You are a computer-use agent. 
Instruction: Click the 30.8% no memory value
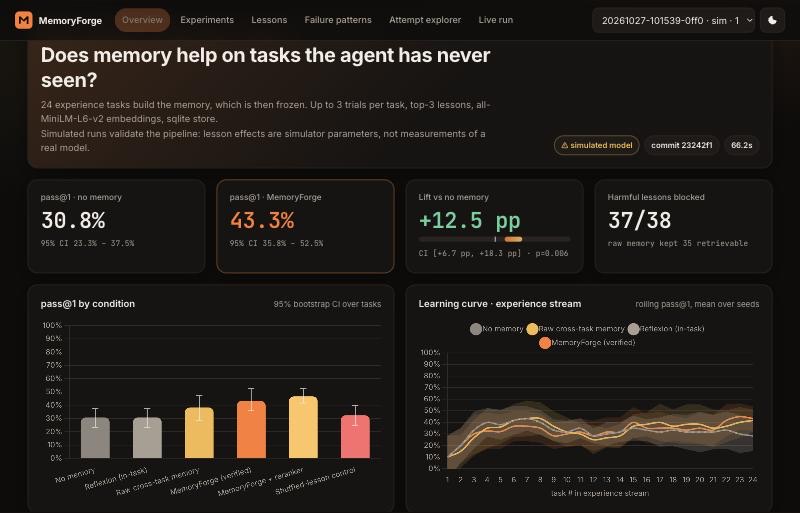click(73, 221)
